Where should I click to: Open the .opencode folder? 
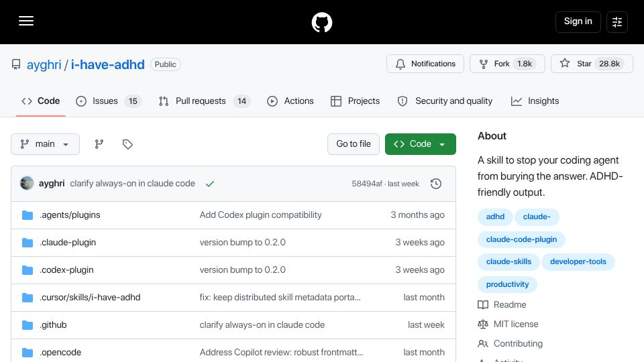coord(60,353)
